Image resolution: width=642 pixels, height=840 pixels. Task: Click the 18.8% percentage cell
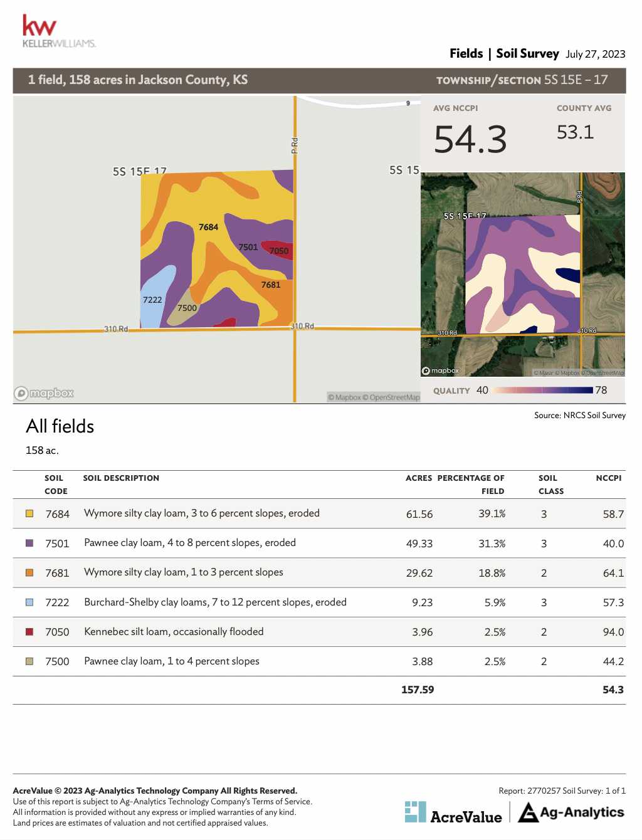492,573
